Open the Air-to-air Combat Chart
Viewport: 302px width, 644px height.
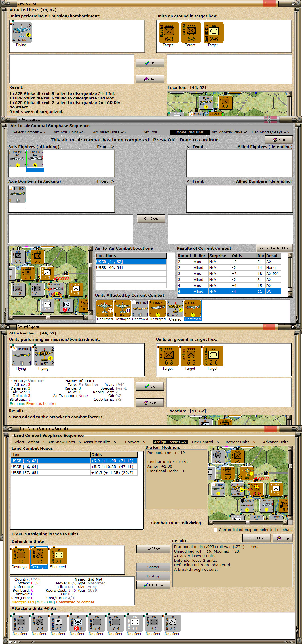pos(274,248)
